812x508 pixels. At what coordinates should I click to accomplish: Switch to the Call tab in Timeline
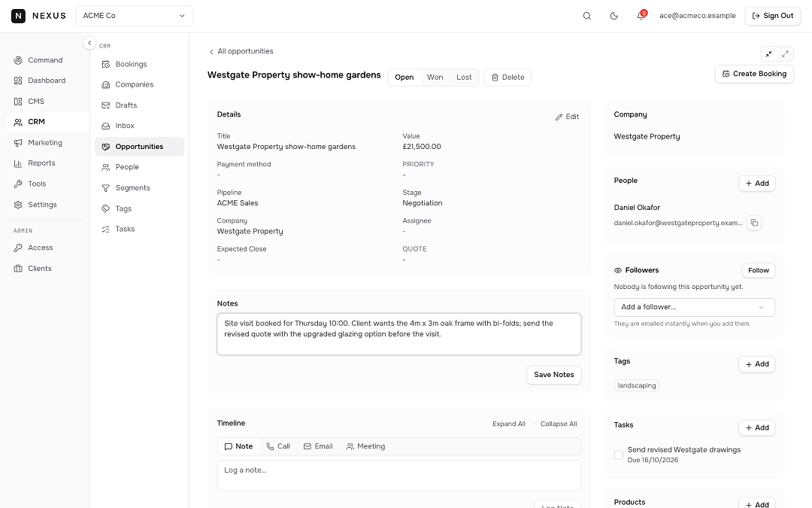click(278, 446)
